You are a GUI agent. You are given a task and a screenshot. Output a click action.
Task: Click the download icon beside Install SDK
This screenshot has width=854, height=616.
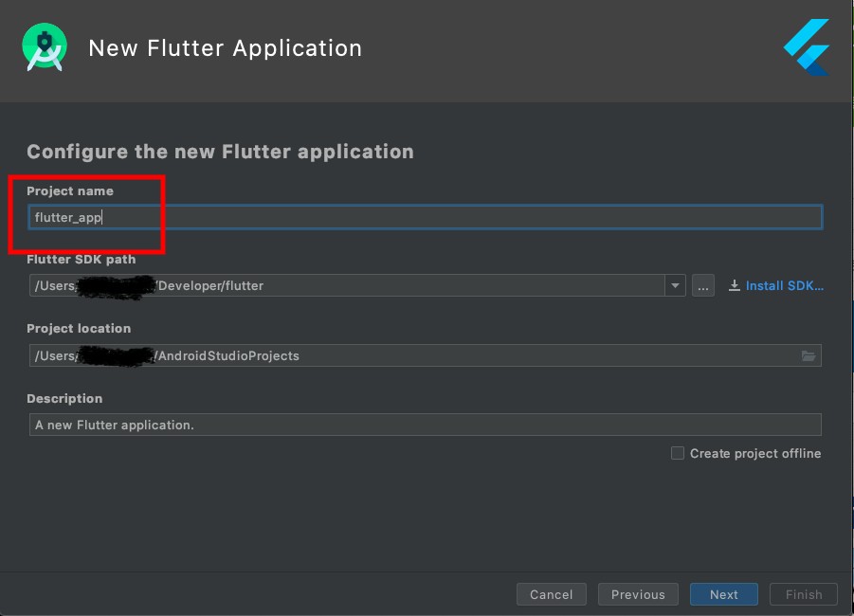[x=735, y=285]
